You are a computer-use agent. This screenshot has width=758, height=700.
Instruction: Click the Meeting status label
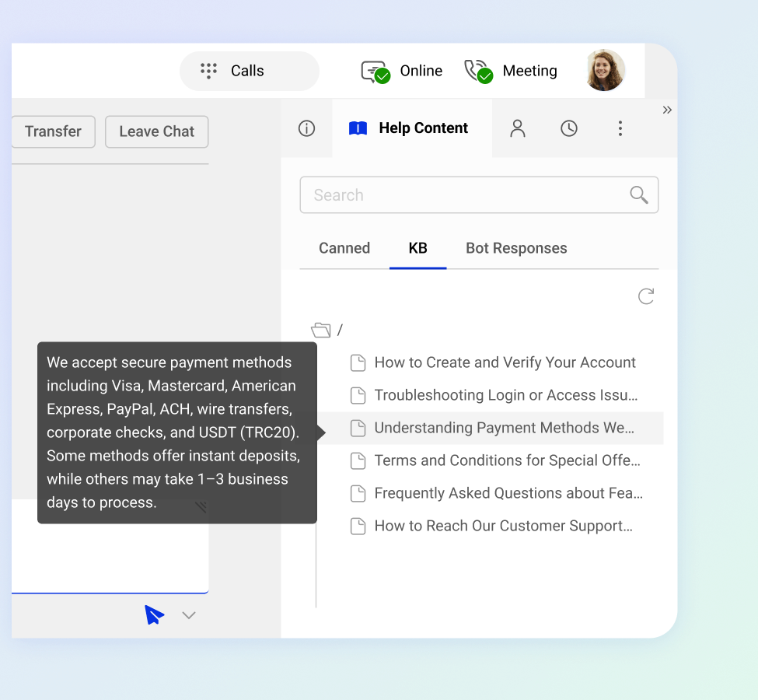[530, 71]
